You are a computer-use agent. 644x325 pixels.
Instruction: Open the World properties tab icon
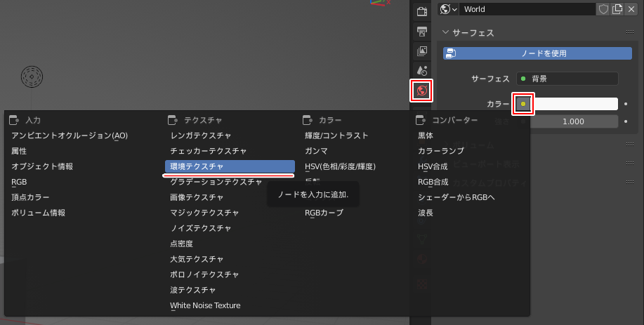pos(421,91)
